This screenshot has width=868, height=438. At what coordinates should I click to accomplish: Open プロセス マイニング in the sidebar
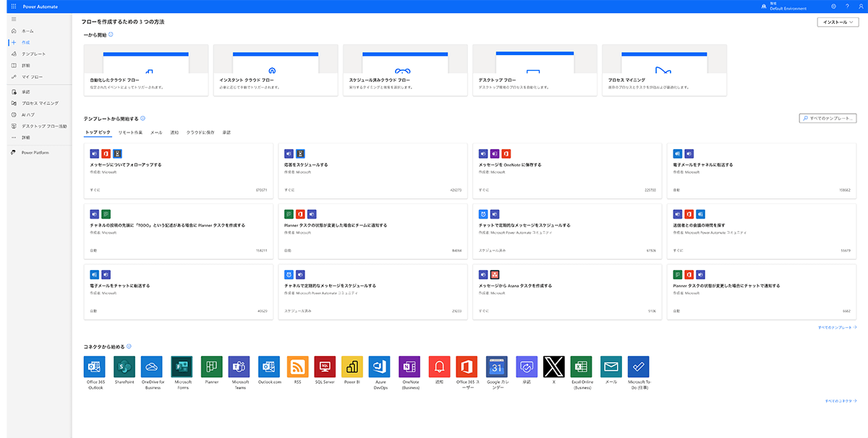39,104
